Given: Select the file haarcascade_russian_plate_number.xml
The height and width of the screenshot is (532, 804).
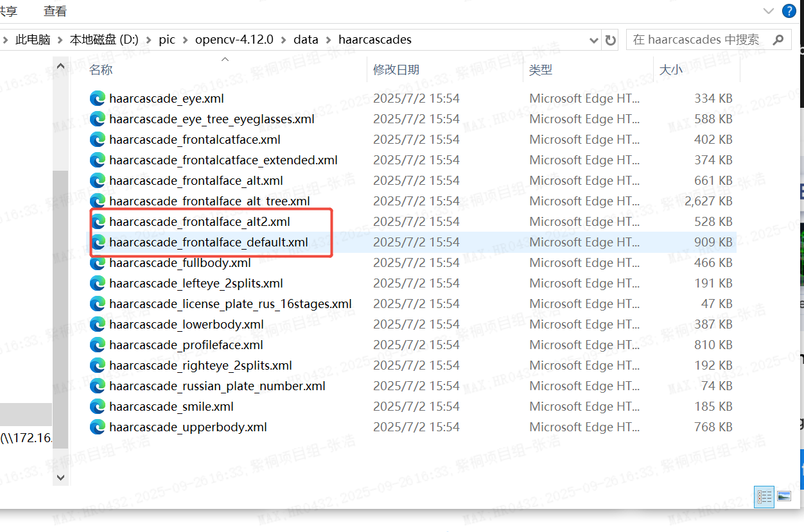Looking at the screenshot, I should 217,386.
